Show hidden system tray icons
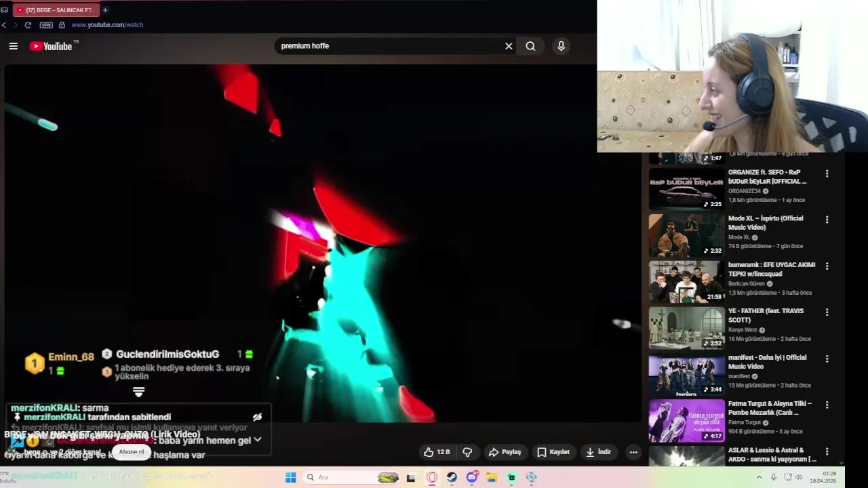Screen dimensions: 868x488 click(759, 477)
